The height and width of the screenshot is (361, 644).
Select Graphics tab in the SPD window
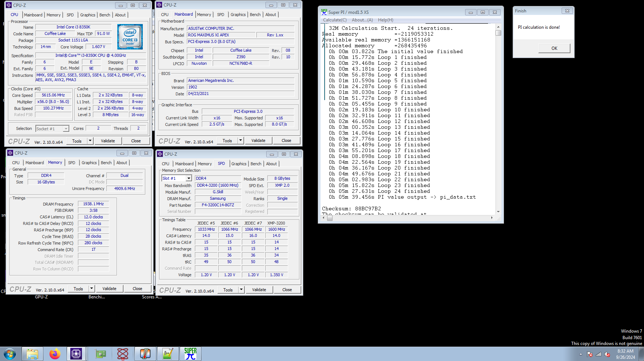tap(239, 164)
